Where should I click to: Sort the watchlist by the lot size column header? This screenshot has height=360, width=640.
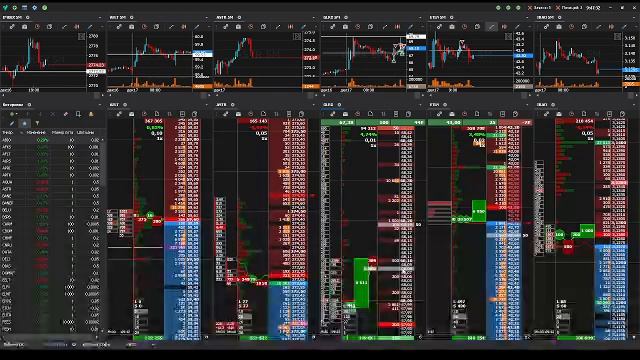[62, 133]
